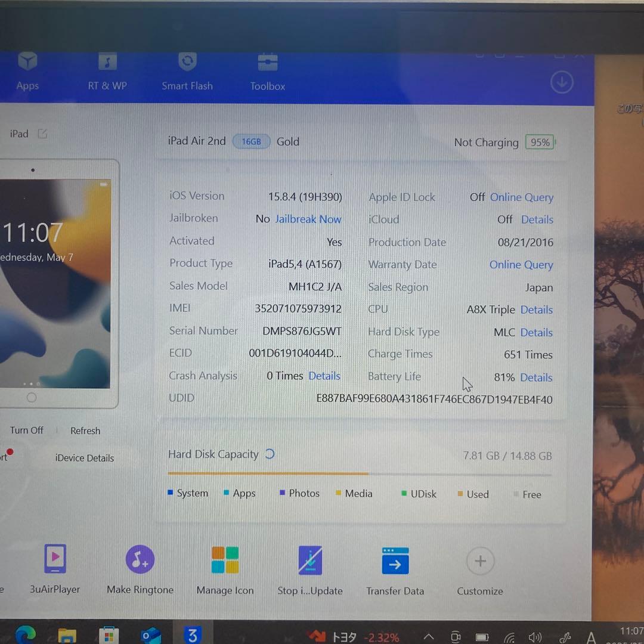
Task: Open the Toolbox section
Action: [268, 72]
